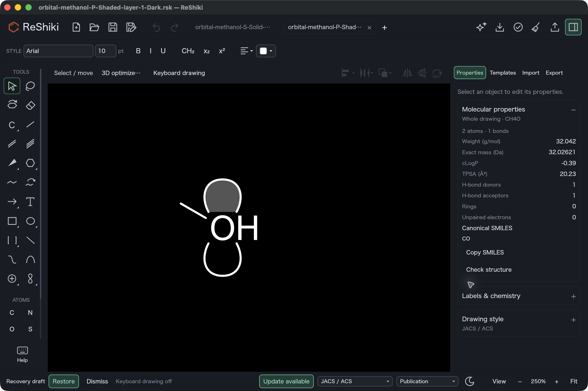Image resolution: width=588 pixels, height=391 pixels.
Task: Select the single bond line tool
Action: (30, 124)
